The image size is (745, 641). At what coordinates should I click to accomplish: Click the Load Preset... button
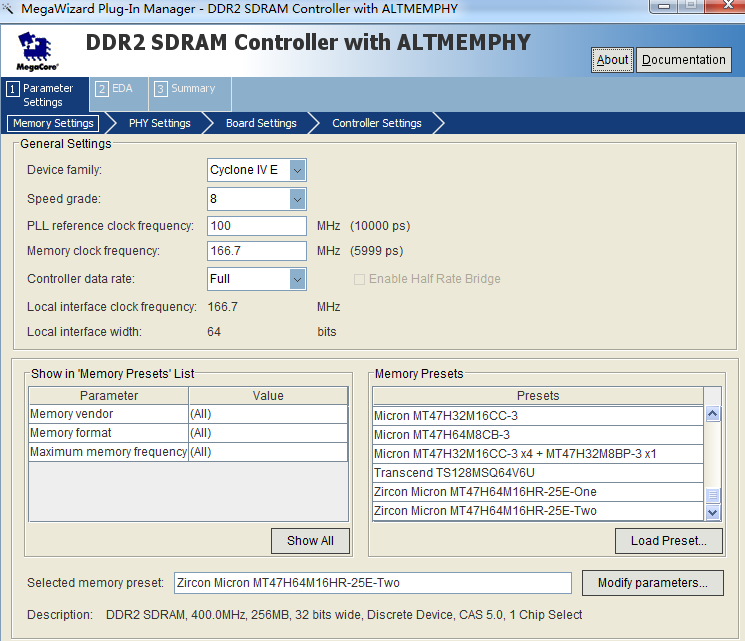[669, 541]
